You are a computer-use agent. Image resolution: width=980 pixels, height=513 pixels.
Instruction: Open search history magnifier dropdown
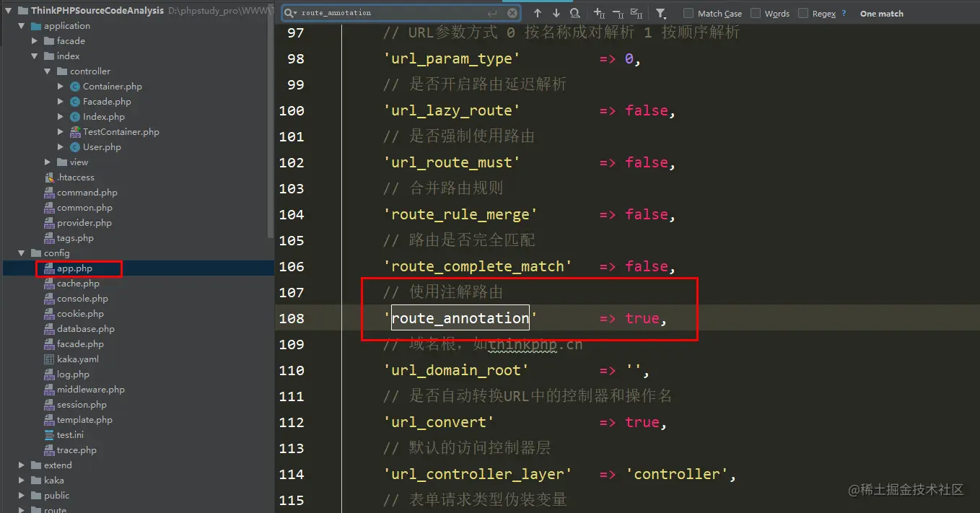pos(291,13)
